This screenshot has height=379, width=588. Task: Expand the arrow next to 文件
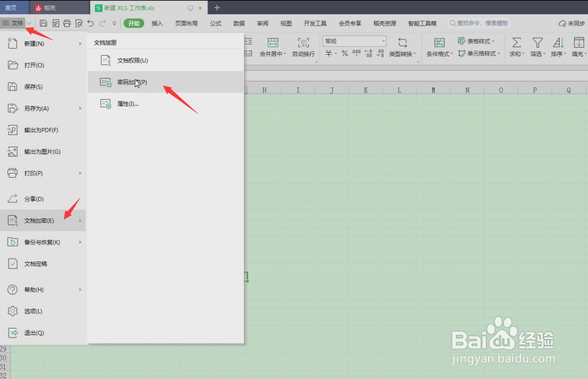coord(29,23)
